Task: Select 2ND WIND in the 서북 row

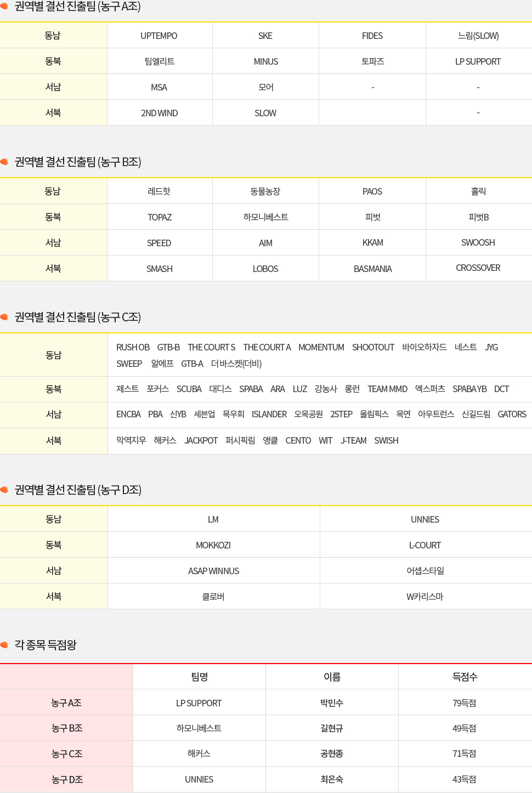Action: 159,113
